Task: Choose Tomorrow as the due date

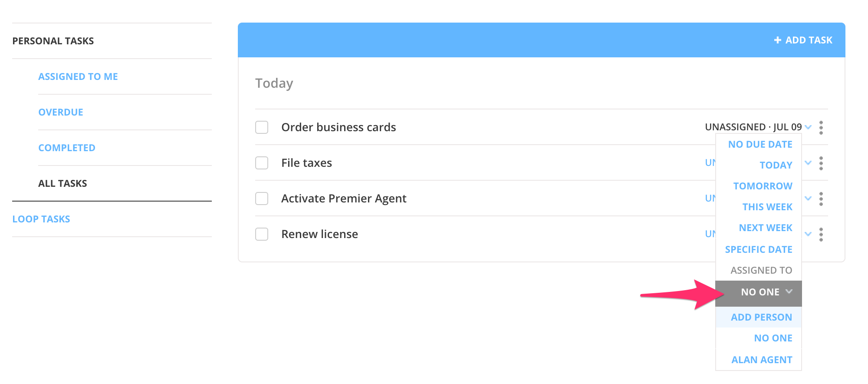Action: (x=763, y=186)
